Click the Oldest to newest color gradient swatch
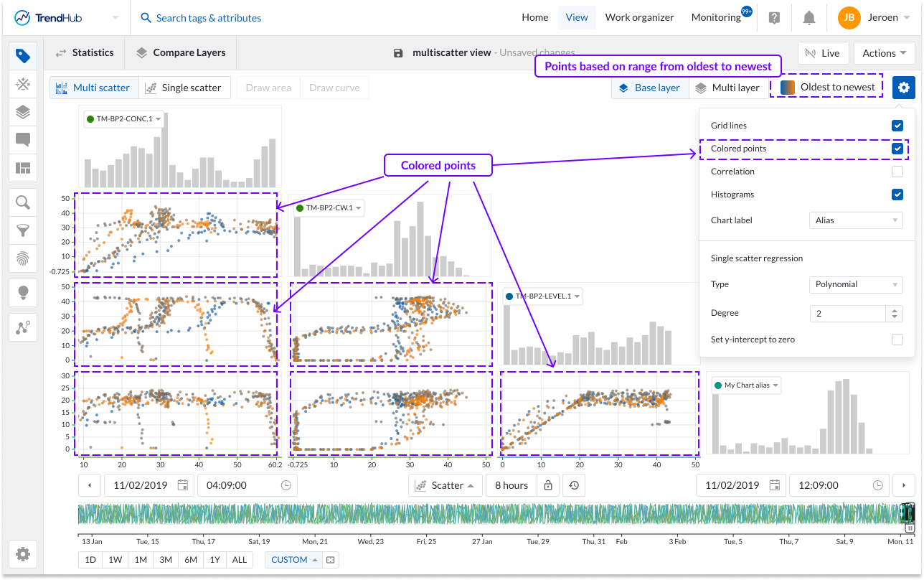This screenshot has height=580, width=924. point(788,88)
